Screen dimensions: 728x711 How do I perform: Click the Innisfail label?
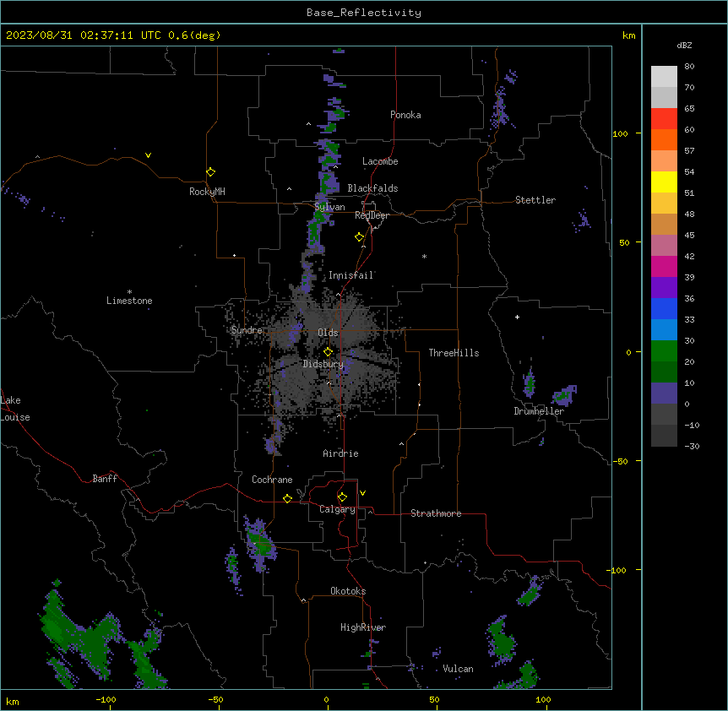coord(351,275)
